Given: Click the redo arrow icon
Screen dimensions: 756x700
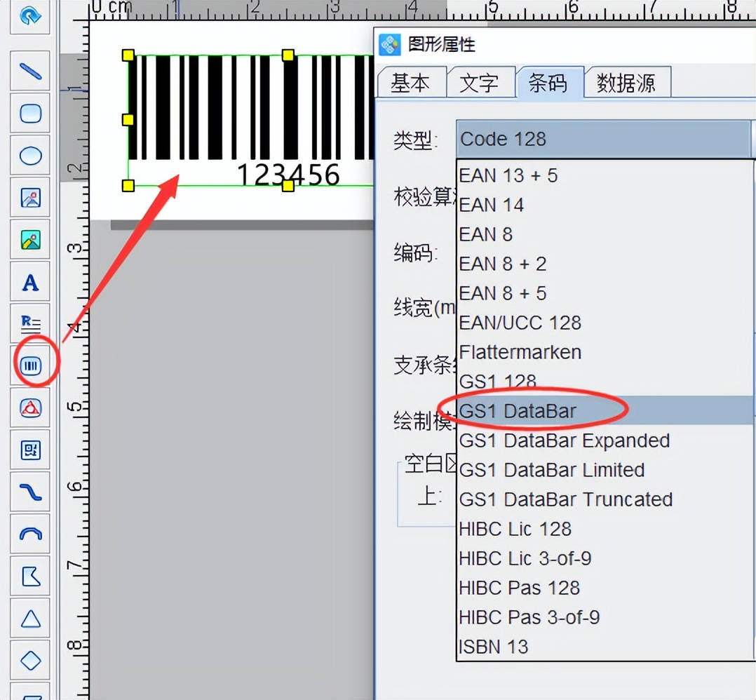Looking at the screenshot, I should pos(30,16).
